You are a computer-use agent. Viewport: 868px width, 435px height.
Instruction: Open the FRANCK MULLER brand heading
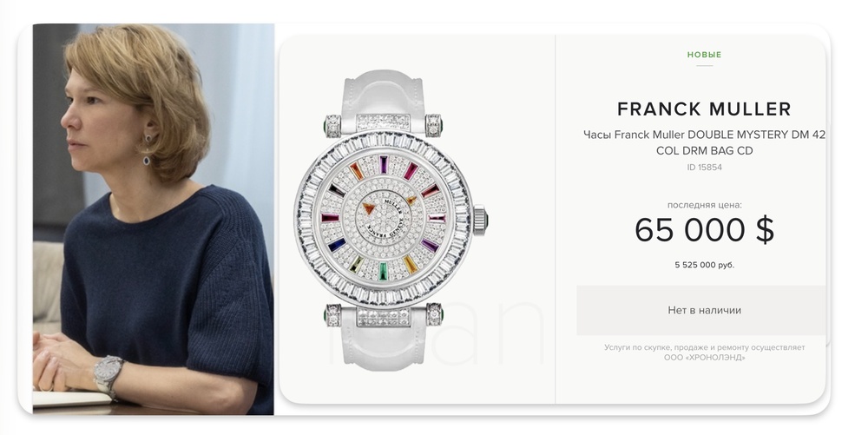704,109
